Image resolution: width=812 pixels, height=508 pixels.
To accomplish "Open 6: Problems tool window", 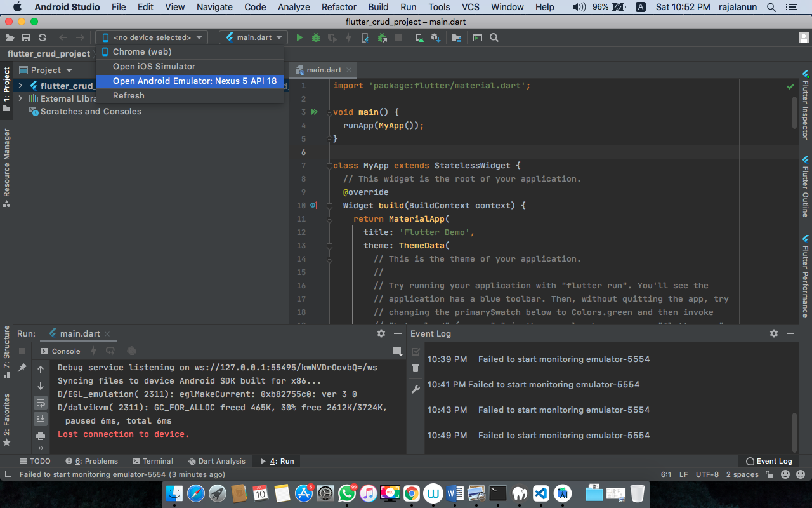I will pos(91,461).
